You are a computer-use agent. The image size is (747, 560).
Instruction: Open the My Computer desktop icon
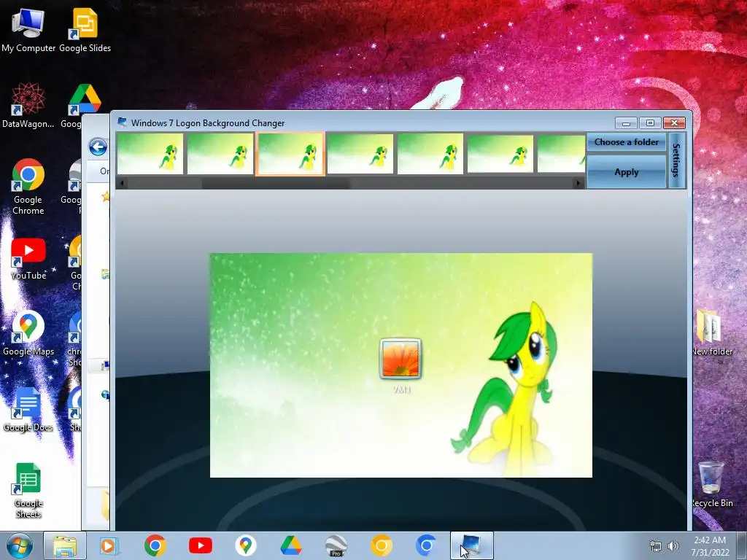[28, 29]
